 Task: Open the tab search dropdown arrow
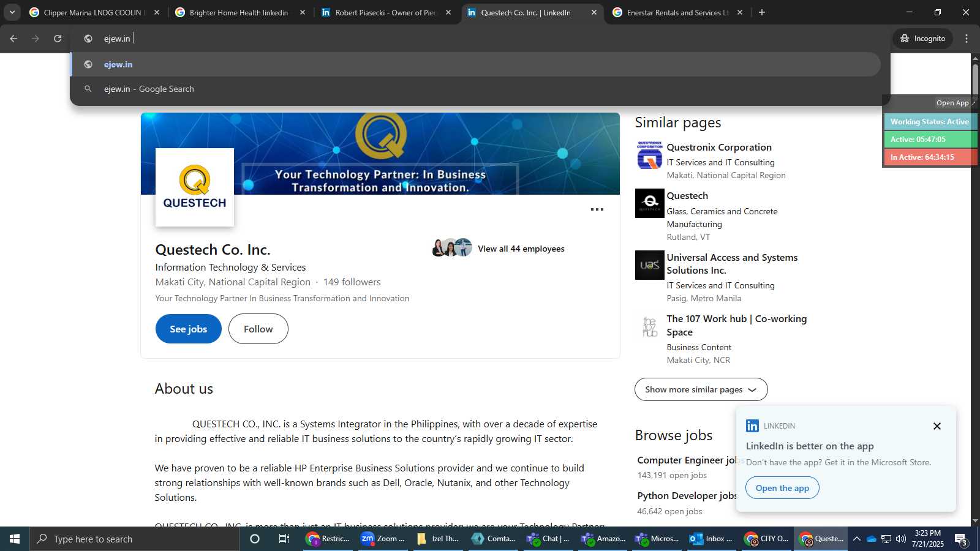[x=12, y=12]
